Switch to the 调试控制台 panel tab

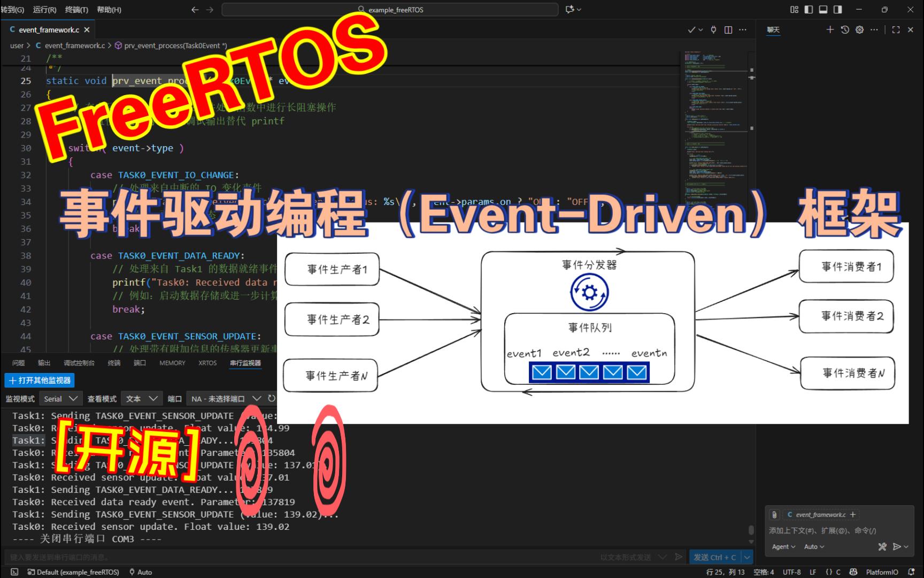pyautogui.click(x=79, y=363)
